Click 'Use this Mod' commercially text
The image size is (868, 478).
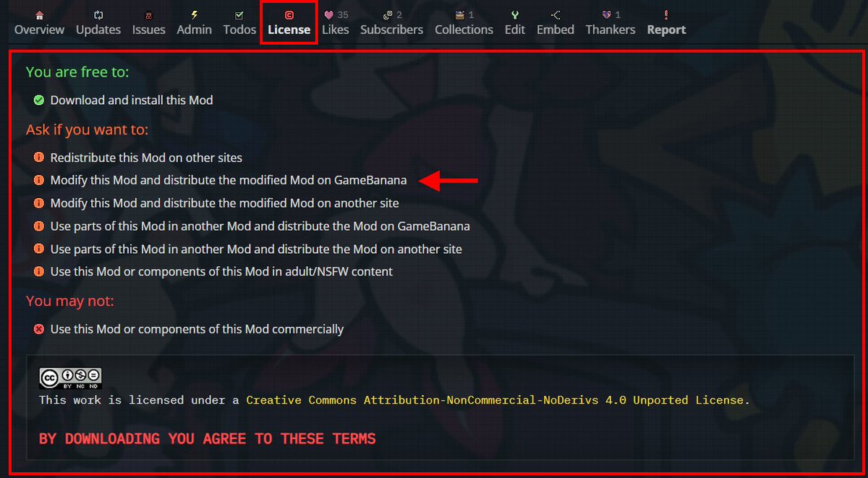pyautogui.click(x=197, y=329)
